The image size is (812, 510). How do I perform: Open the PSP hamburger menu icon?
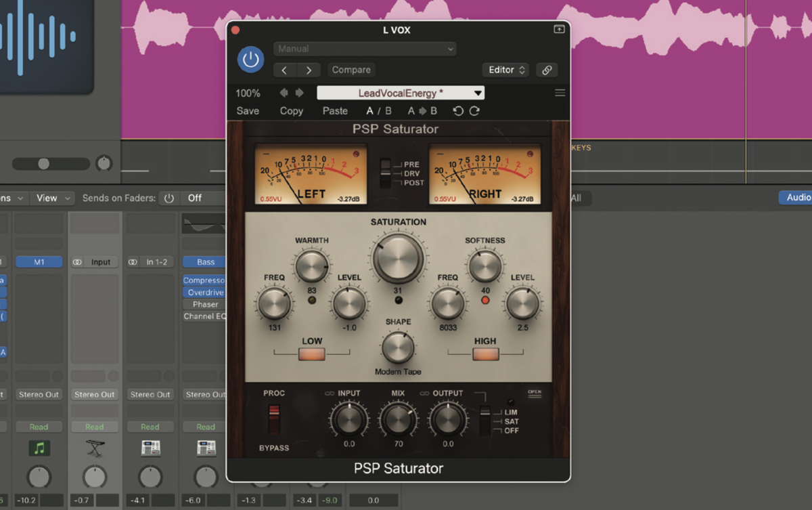560,93
